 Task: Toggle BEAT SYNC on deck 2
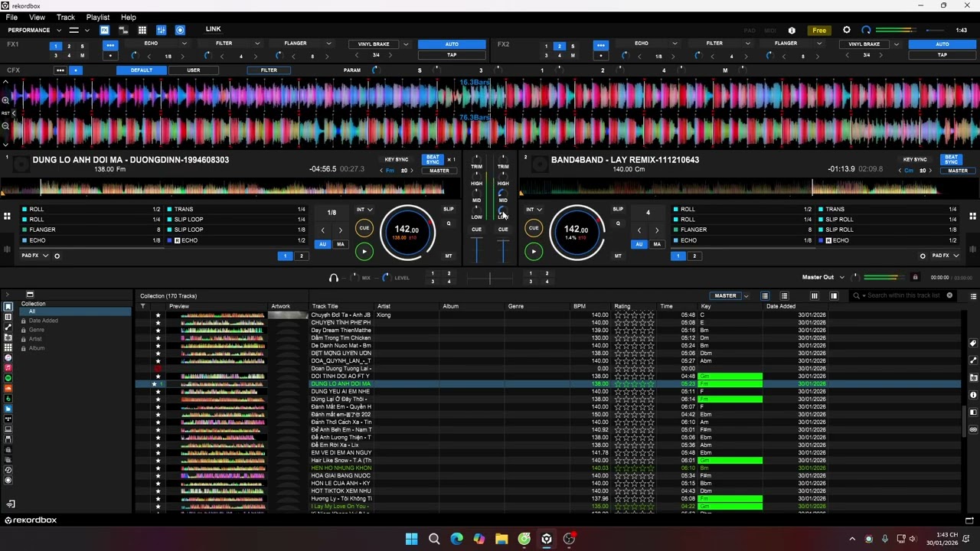(x=951, y=160)
